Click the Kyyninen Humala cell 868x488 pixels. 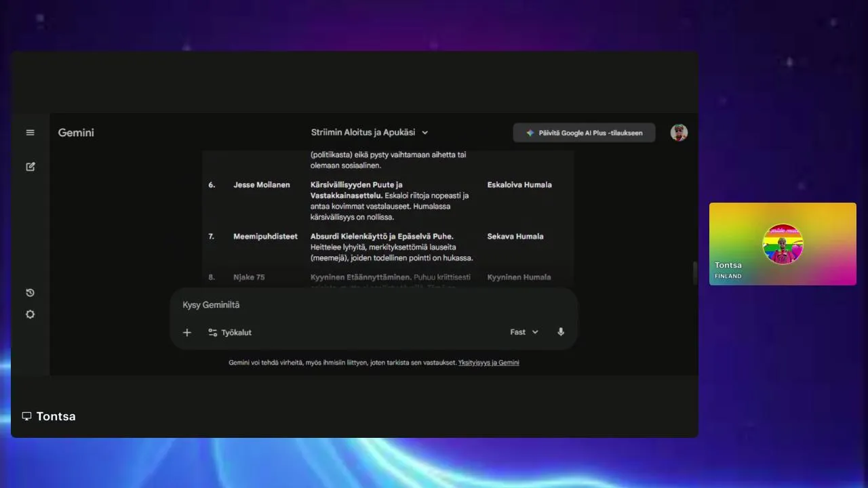point(519,277)
